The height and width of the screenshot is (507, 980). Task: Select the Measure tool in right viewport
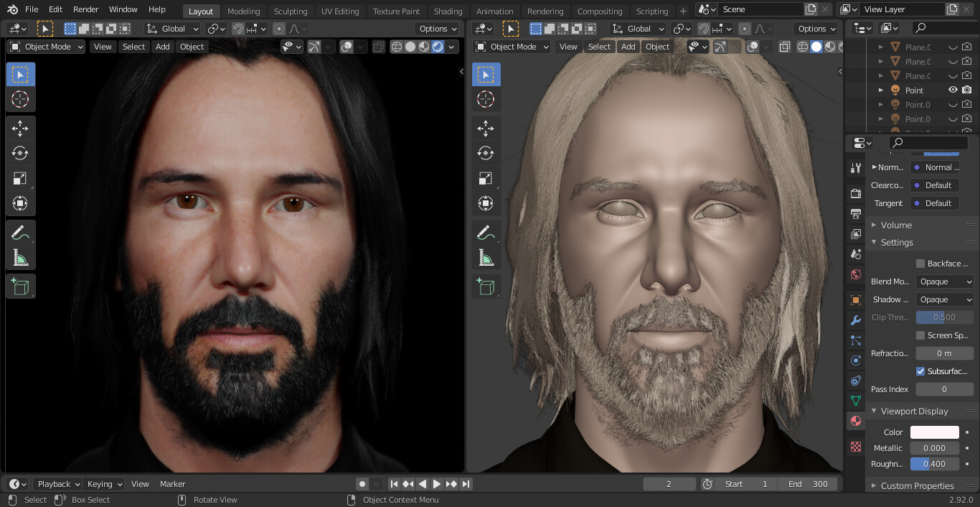(x=486, y=258)
